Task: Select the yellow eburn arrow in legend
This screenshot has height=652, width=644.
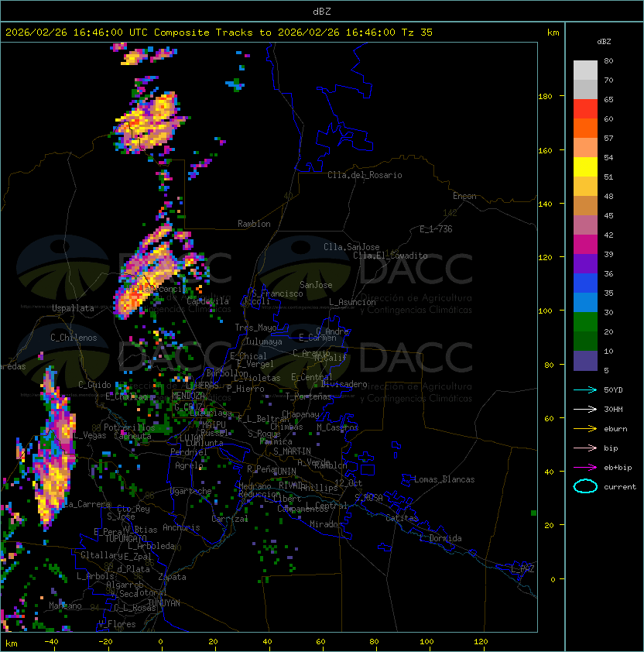Action: click(x=585, y=429)
